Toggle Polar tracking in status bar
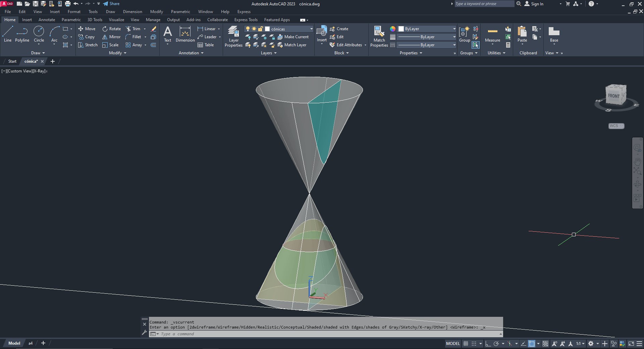644x349 pixels. (496, 344)
